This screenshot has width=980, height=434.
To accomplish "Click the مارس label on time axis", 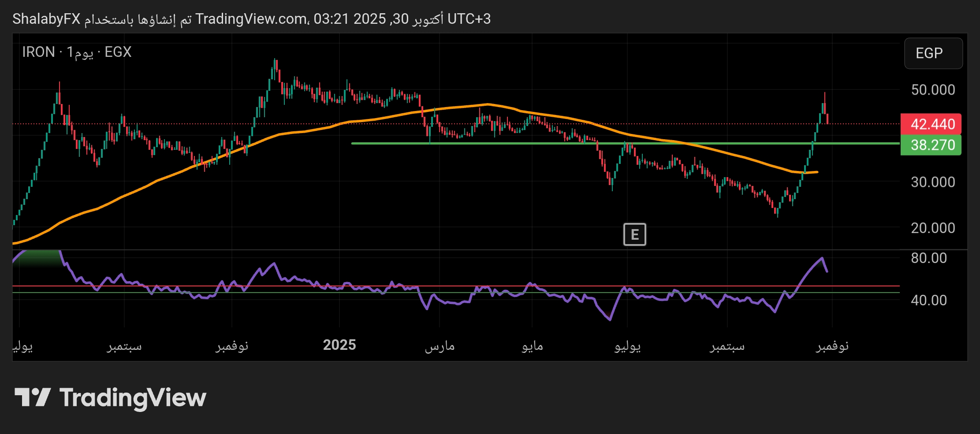I will pyautogui.click(x=440, y=346).
